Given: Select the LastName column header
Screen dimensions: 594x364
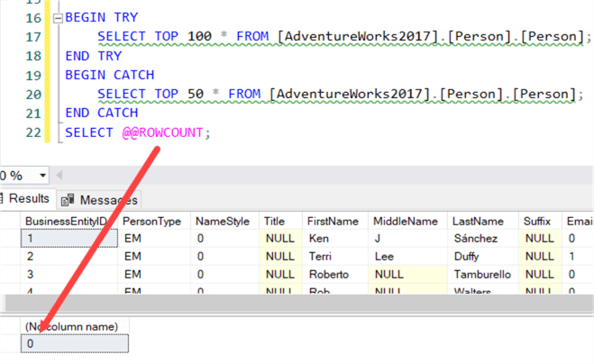Looking at the screenshot, I should click(x=482, y=222).
